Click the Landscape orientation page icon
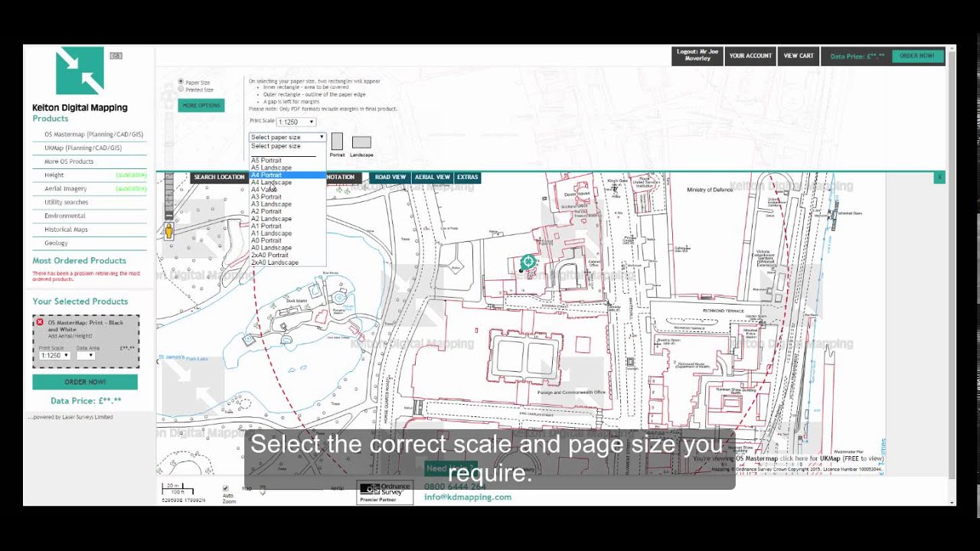This screenshot has height=551, width=980. coord(361,142)
